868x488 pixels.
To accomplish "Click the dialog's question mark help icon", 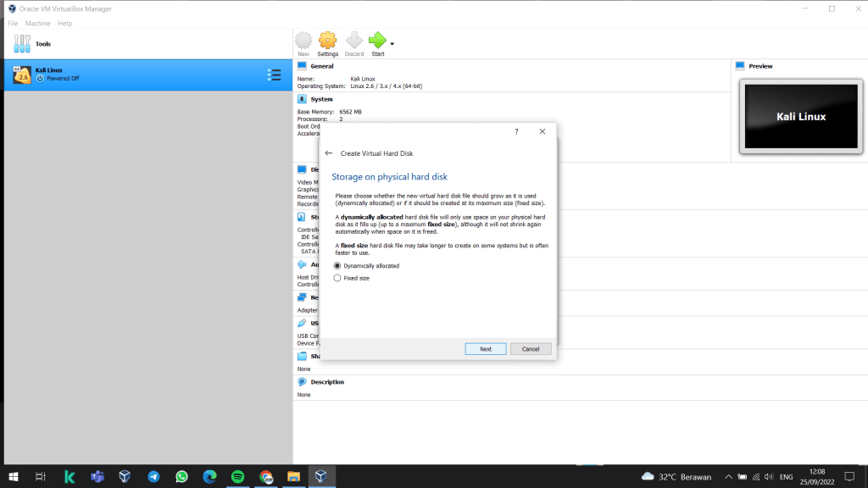I will (x=517, y=131).
